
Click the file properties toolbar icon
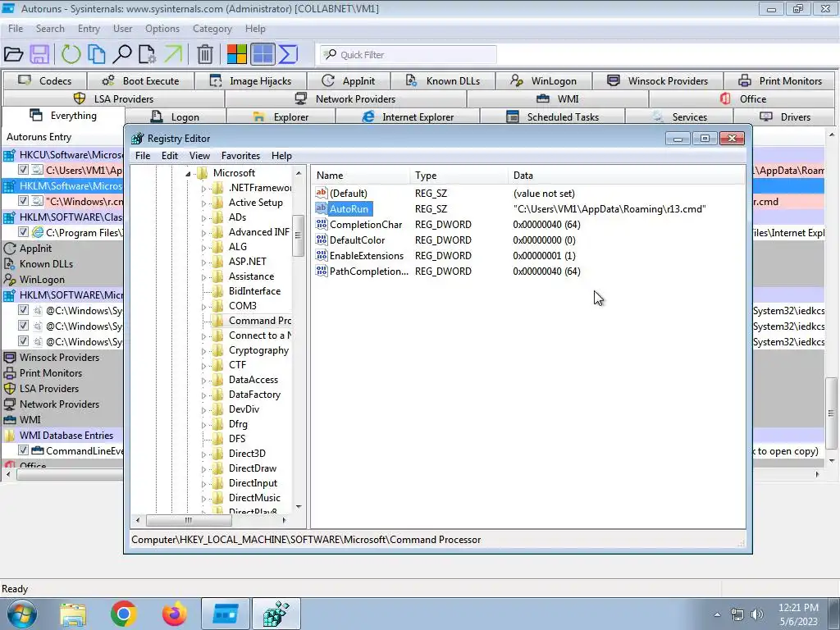pos(148,54)
